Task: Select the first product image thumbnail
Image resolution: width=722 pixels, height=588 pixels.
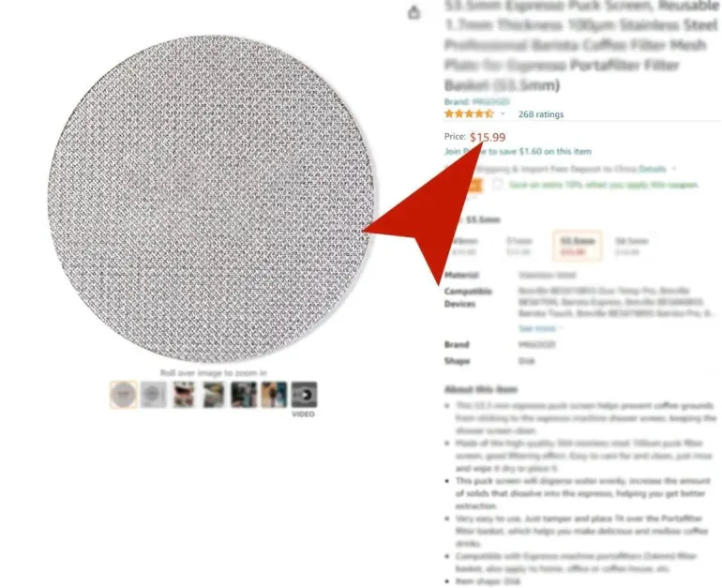Action: point(123,395)
